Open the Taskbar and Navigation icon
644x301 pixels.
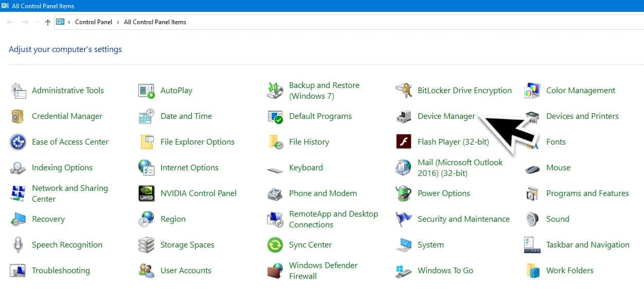(532, 245)
